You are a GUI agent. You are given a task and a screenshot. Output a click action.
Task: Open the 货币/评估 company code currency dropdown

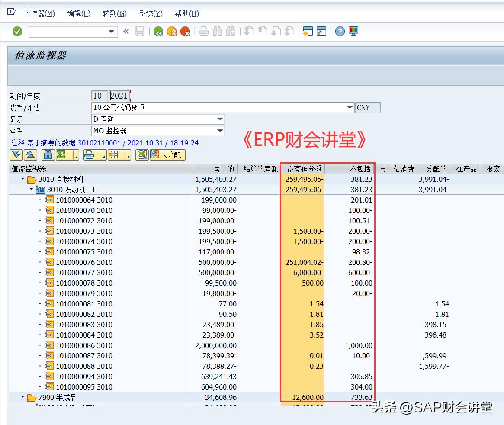click(x=350, y=107)
